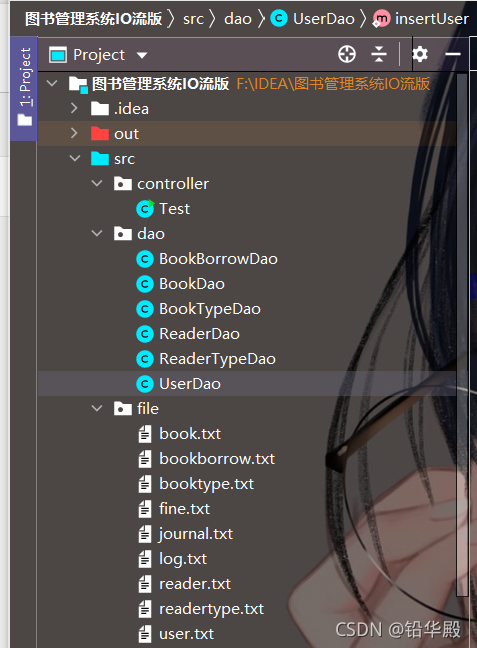The height and width of the screenshot is (648, 477).
Task: Collapse the file package arrow
Action: [97, 408]
